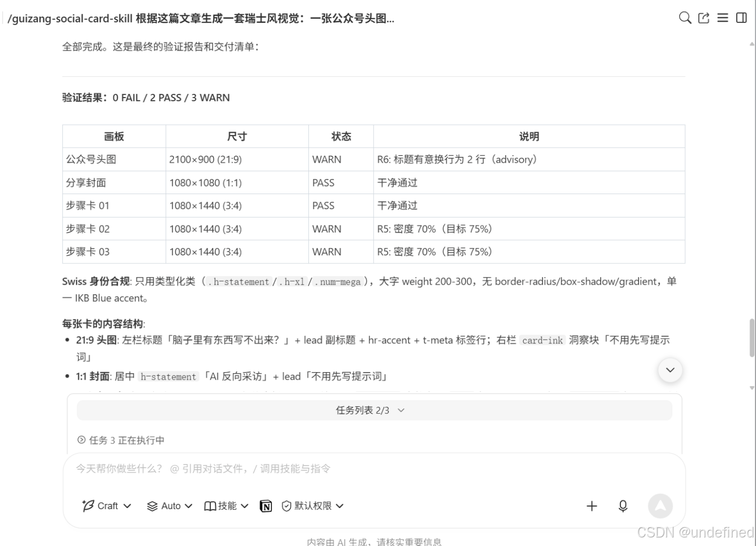Click the 任务 3 正在执行中 status
The image size is (756, 546).
pyautogui.click(x=121, y=440)
